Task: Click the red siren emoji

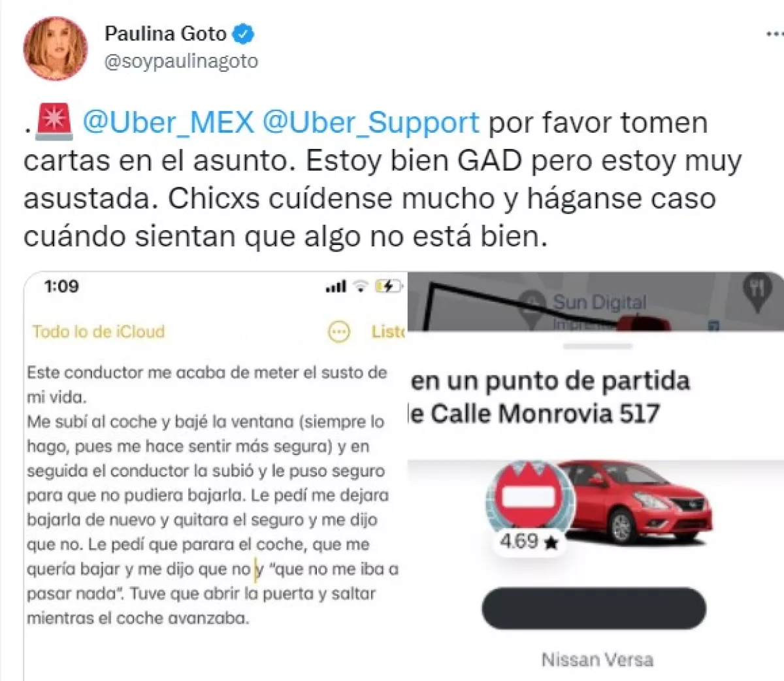Action: click(56, 122)
